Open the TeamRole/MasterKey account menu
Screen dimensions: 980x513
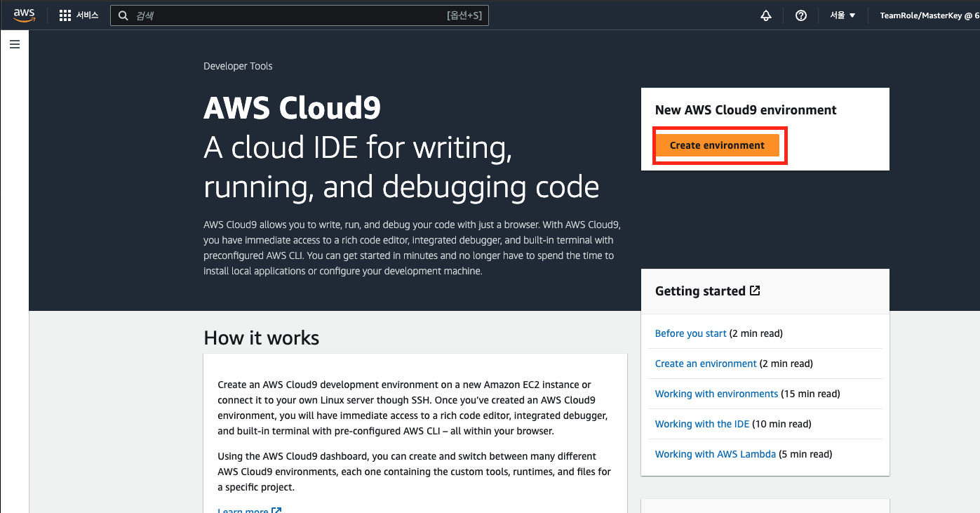coord(929,15)
